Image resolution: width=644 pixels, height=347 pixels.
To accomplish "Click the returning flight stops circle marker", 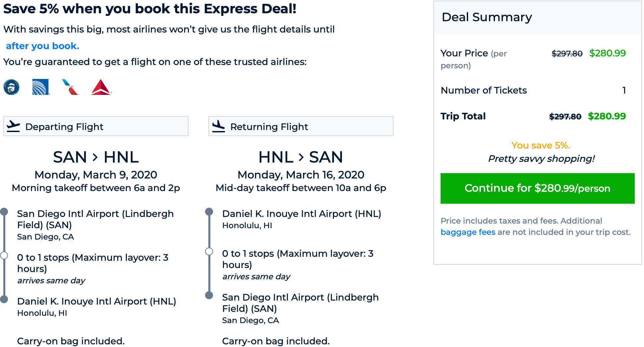I will 209,251.
